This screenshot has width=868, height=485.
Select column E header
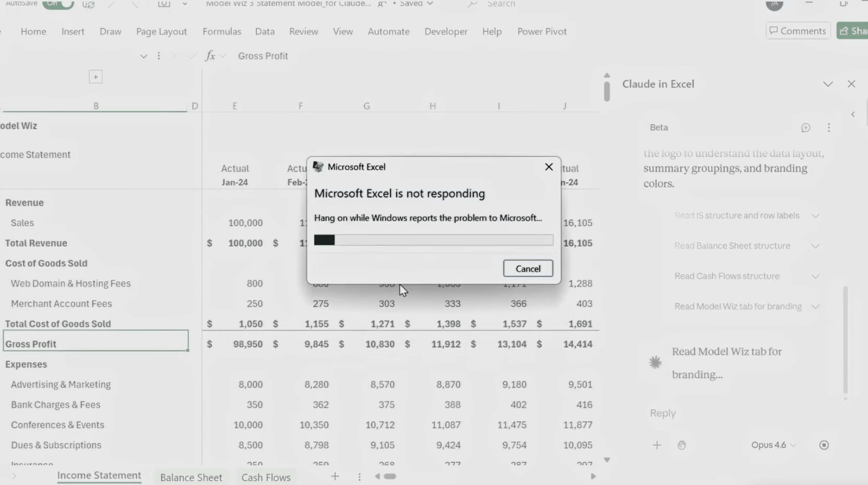pos(235,106)
